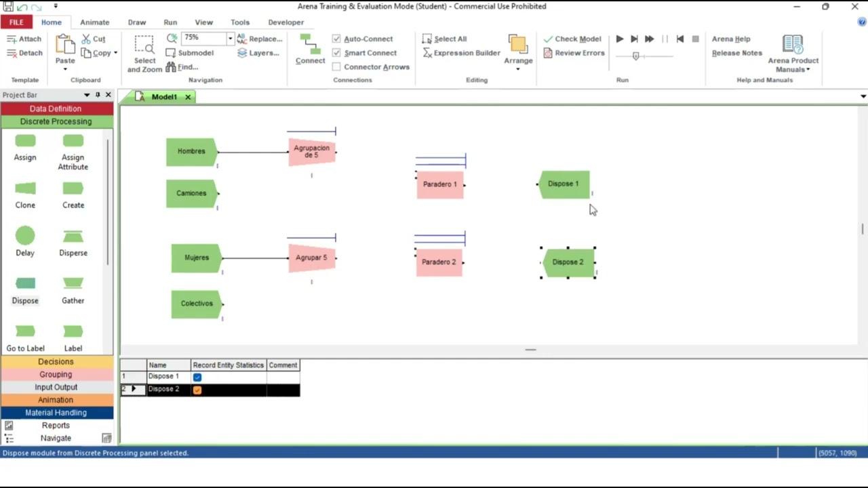Expand the Copy dropdown arrow
The image size is (868, 488).
(x=115, y=53)
